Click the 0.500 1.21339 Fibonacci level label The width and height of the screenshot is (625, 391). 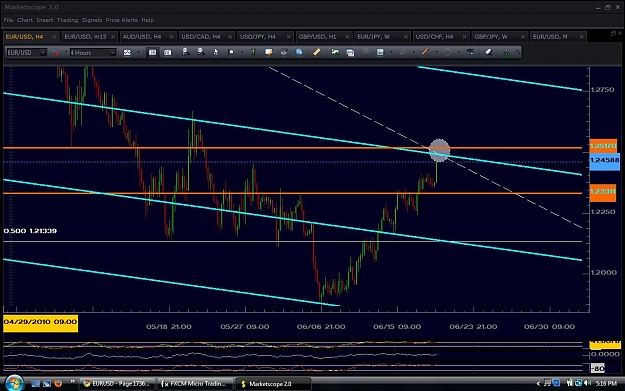(30, 231)
